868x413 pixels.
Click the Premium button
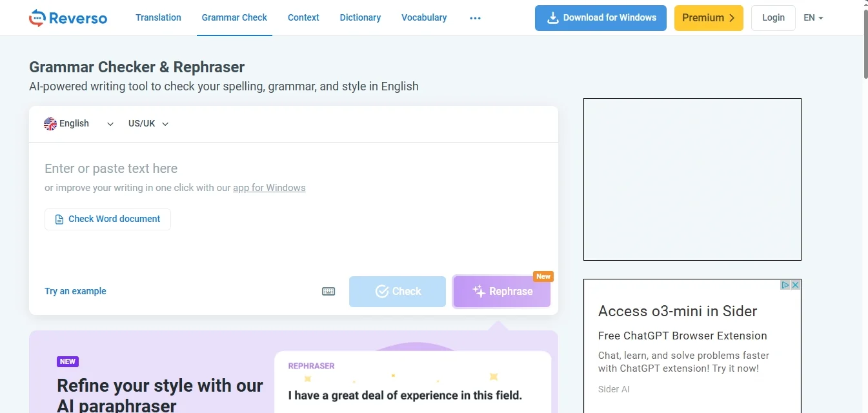click(709, 18)
